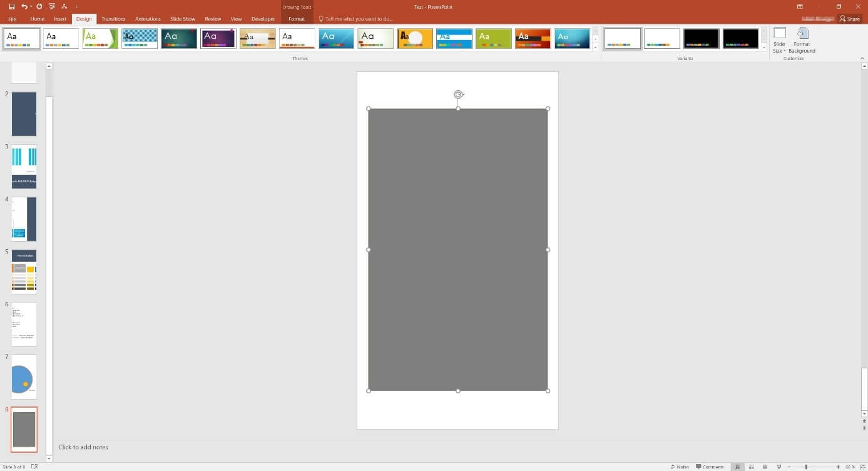Open the Developer ribbon tab
The height and width of the screenshot is (471, 868).
[x=263, y=18]
